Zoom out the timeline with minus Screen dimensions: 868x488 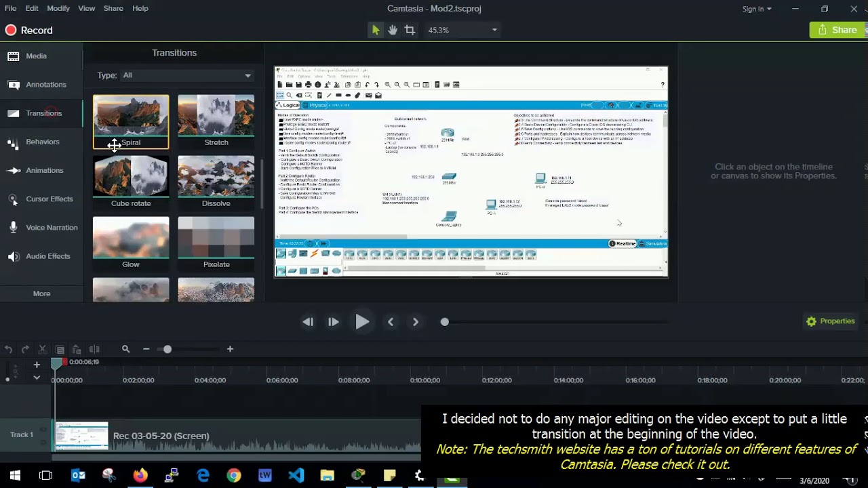coord(146,349)
